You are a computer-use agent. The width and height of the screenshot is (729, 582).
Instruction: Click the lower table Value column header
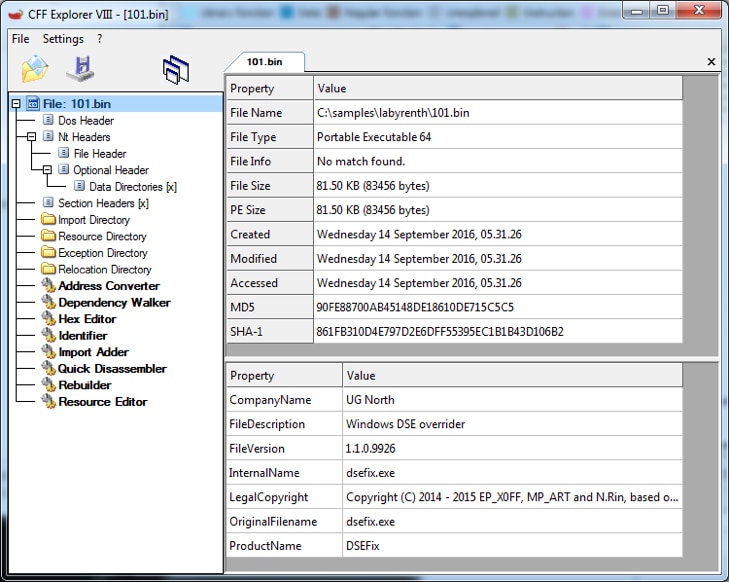[513, 375]
